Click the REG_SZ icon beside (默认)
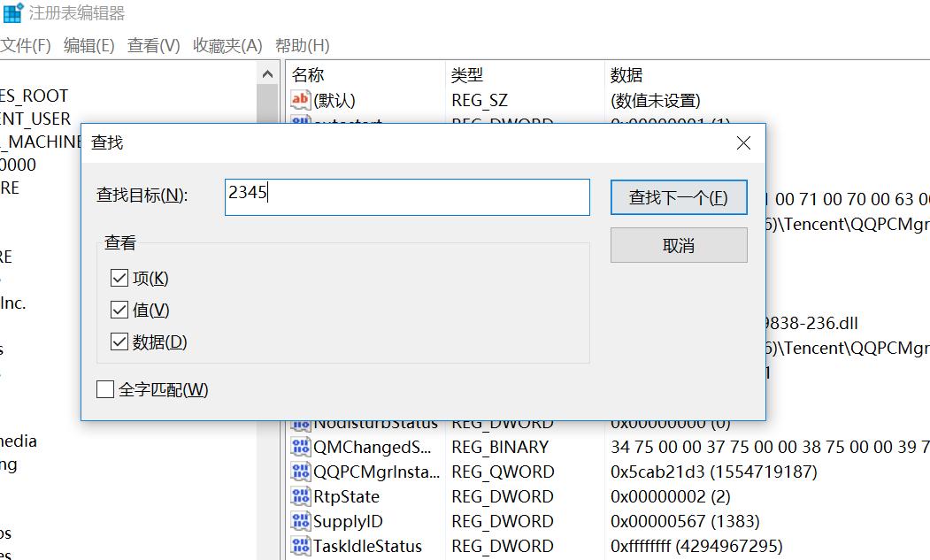This screenshot has width=930, height=560. (x=299, y=100)
